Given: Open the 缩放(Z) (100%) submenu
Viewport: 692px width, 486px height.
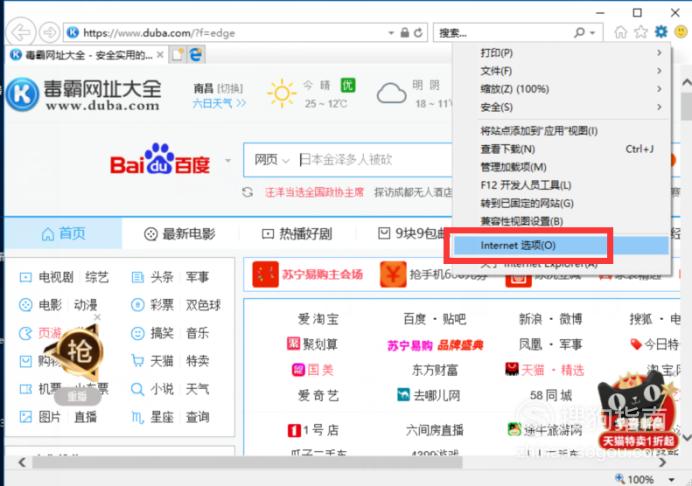Looking at the screenshot, I should [572, 89].
